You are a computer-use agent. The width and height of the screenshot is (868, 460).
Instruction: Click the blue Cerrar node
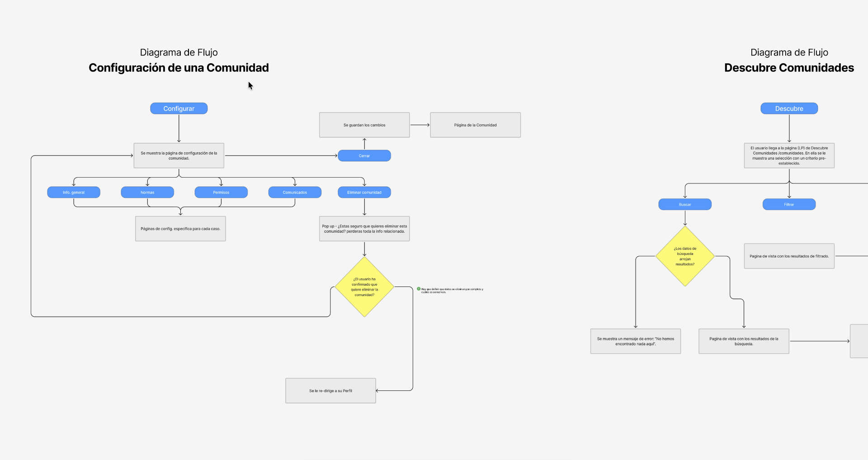pyautogui.click(x=364, y=156)
